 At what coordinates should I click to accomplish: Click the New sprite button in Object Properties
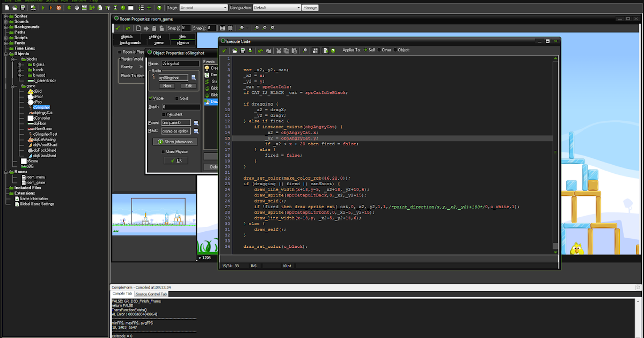167,86
